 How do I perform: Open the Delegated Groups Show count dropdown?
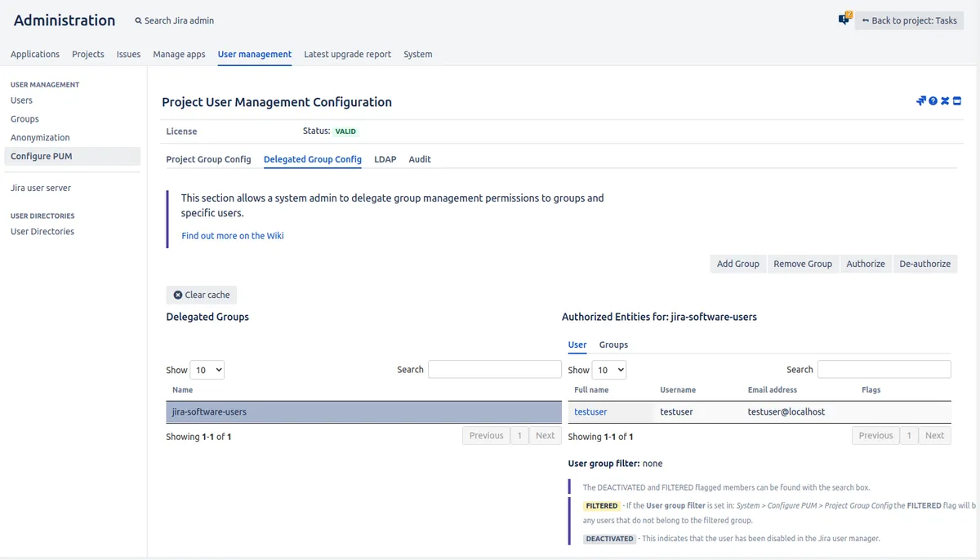click(x=207, y=370)
